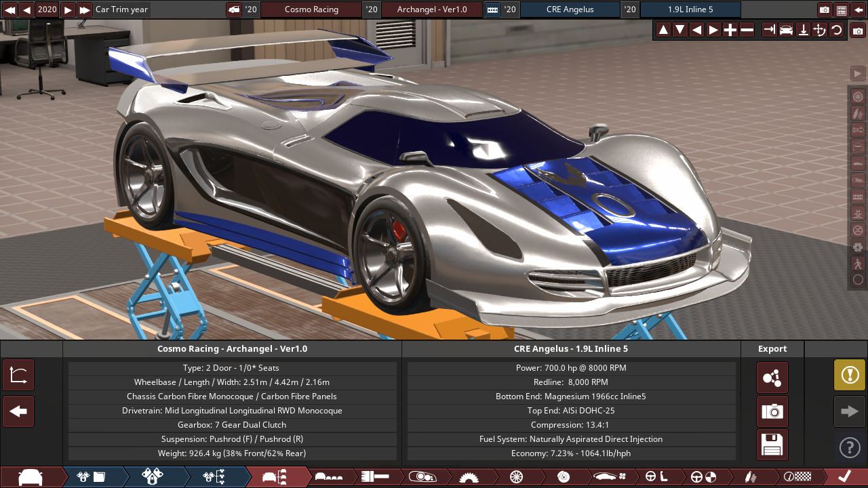Viewport: 868px width, 488px height.
Task: Toggle suspension spring icon in side strip
Action: click(858, 113)
